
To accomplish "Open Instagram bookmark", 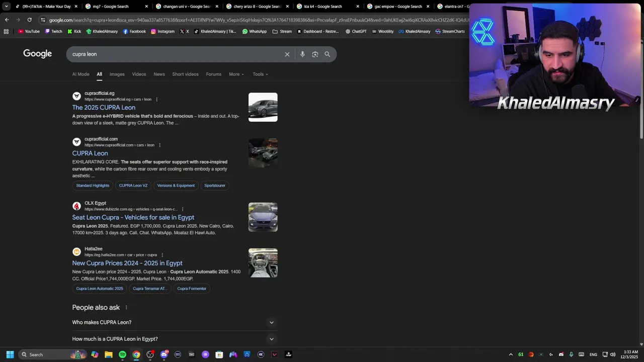I will pyautogui.click(x=163, y=31).
